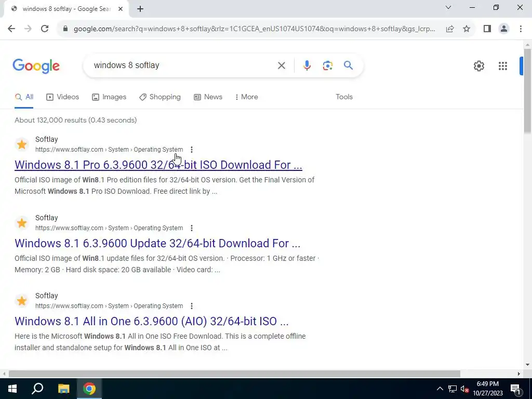The width and height of the screenshot is (532, 399).
Task: Open the Chrome side panel icon
Action: pyautogui.click(x=487, y=29)
